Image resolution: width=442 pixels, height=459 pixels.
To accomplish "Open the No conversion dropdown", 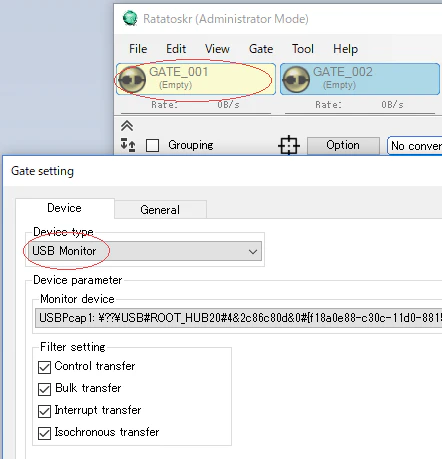I will pyautogui.click(x=415, y=146).
